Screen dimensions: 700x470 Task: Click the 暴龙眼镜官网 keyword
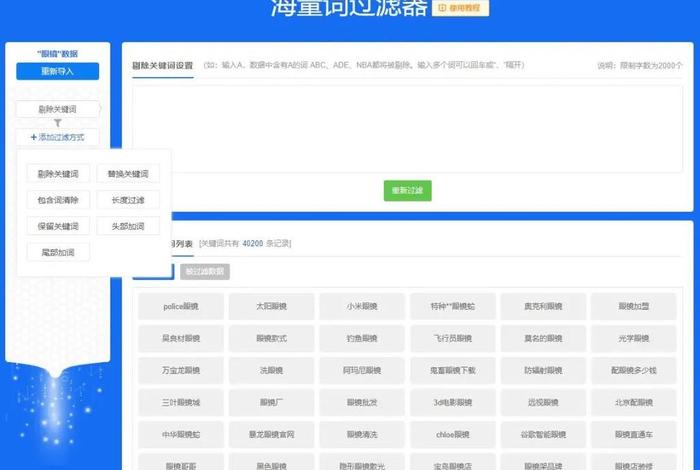(x=271, y=434)
